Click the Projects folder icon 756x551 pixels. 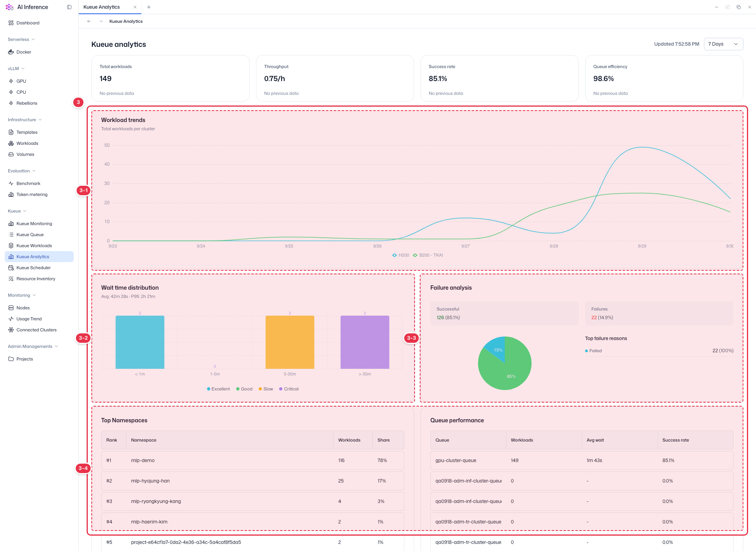click(11, 359)
